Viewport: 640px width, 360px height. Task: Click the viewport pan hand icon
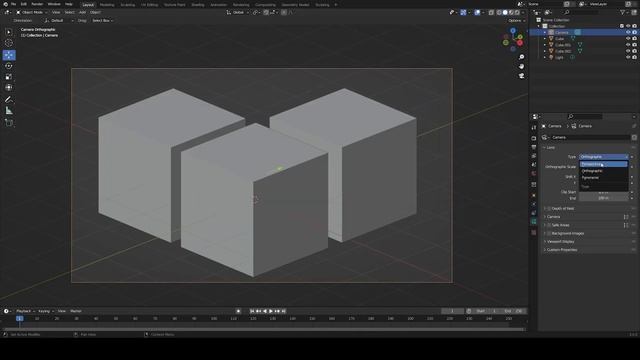[x=521, y=66]
